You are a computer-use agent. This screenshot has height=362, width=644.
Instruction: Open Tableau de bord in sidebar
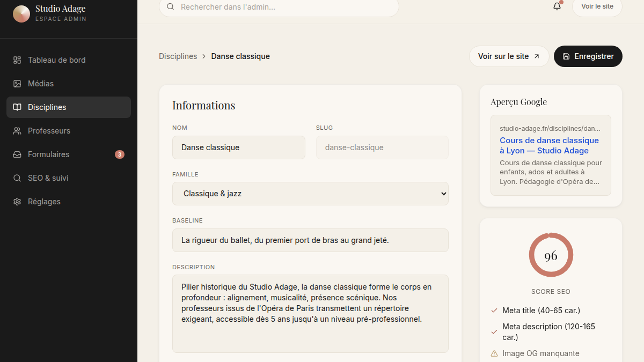(69, 60)
